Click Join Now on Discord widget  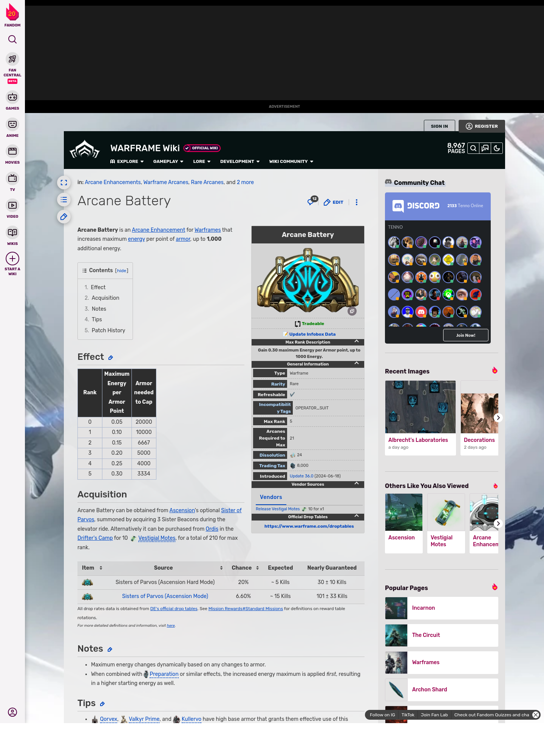click(x=465, y=335)
